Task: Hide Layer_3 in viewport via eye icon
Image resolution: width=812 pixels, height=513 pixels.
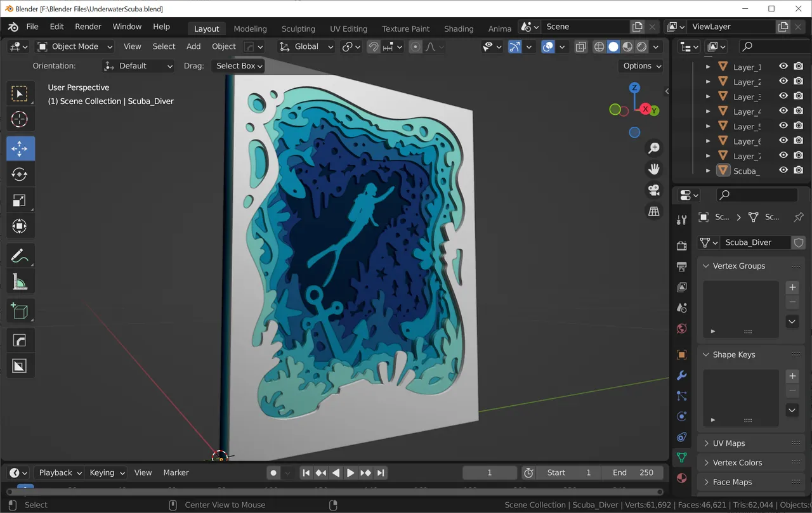Action: coord(783,96)
